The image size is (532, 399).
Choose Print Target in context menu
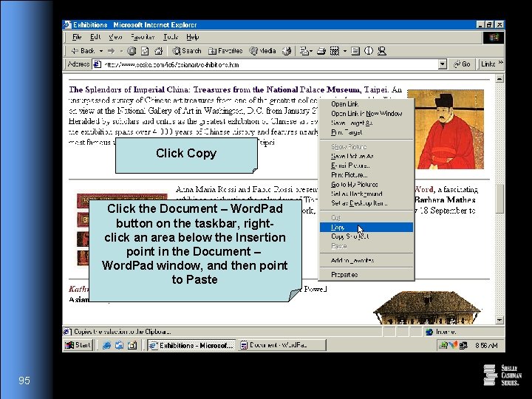pos(366,132)
